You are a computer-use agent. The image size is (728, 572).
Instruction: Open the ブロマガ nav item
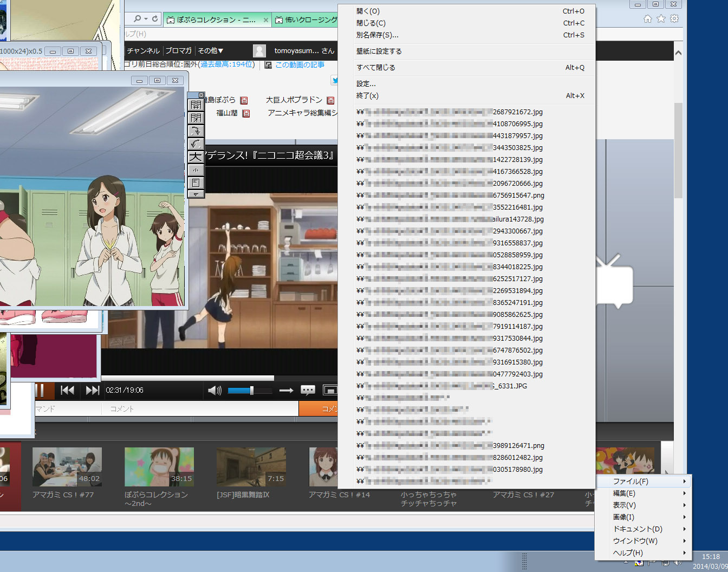(x=178, y=50)
